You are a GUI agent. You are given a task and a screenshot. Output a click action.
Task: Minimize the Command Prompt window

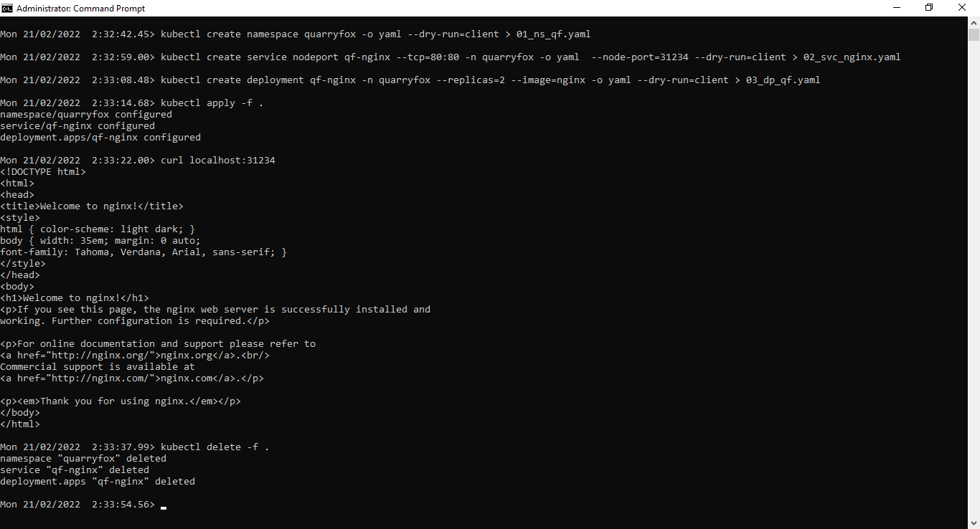coord(897,8)
